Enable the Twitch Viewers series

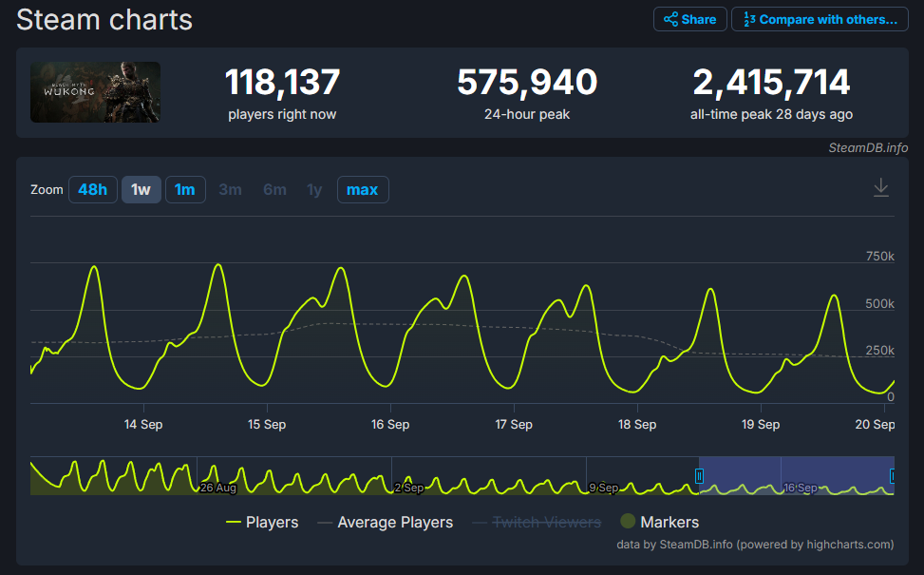[x=536, y=522]
